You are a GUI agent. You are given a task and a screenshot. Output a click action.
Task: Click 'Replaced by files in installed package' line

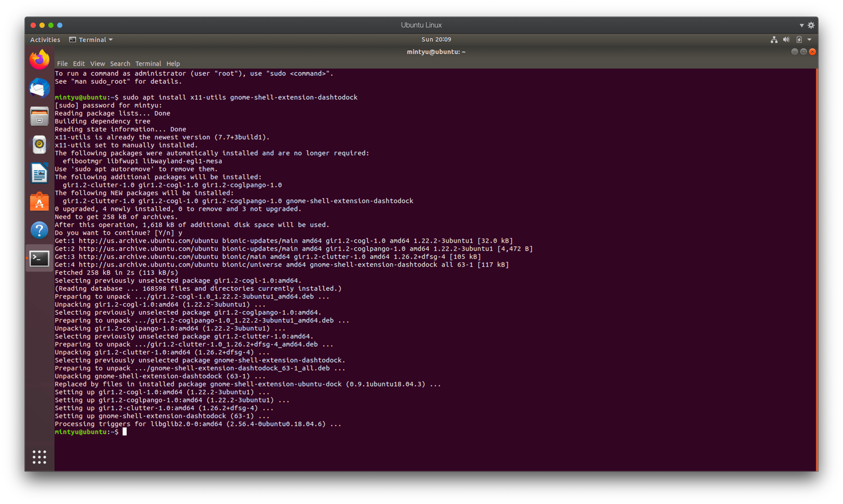tap(248, 384)
